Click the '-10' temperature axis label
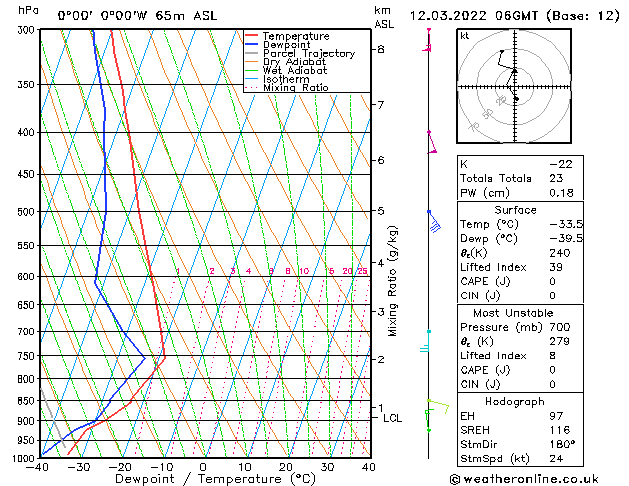The width and height of the screenshot is (629, 486). click(161, 467)
